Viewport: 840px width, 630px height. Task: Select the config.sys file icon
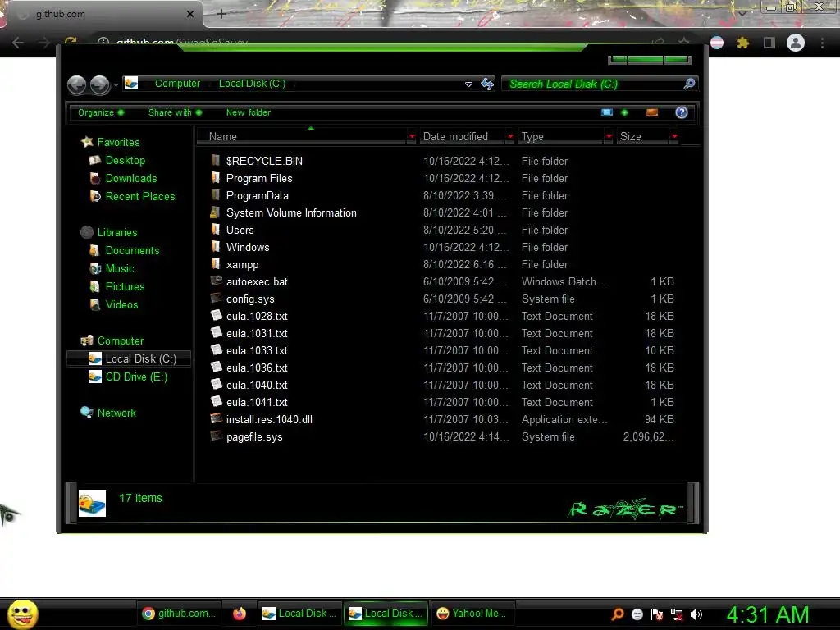pyautogui.click(x=216, y=298)
